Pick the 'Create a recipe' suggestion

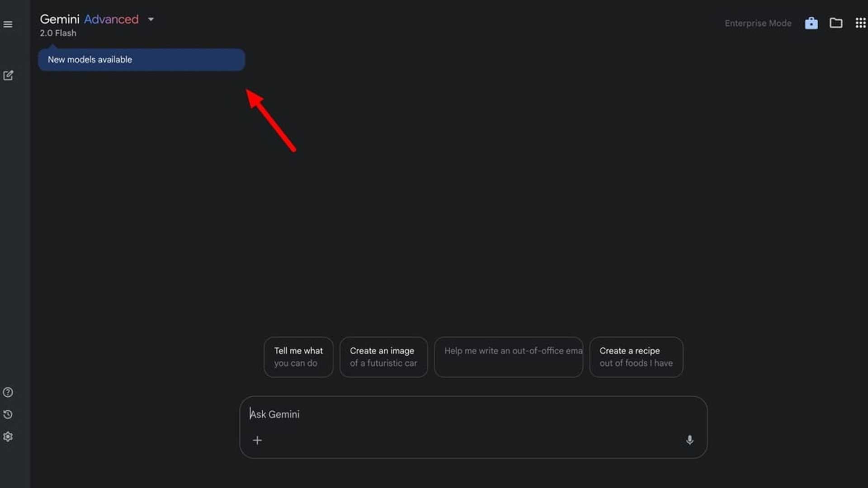click(636, 357)
